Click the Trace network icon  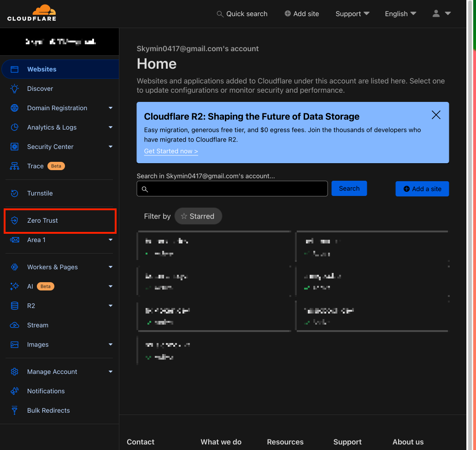coord(15,166)
